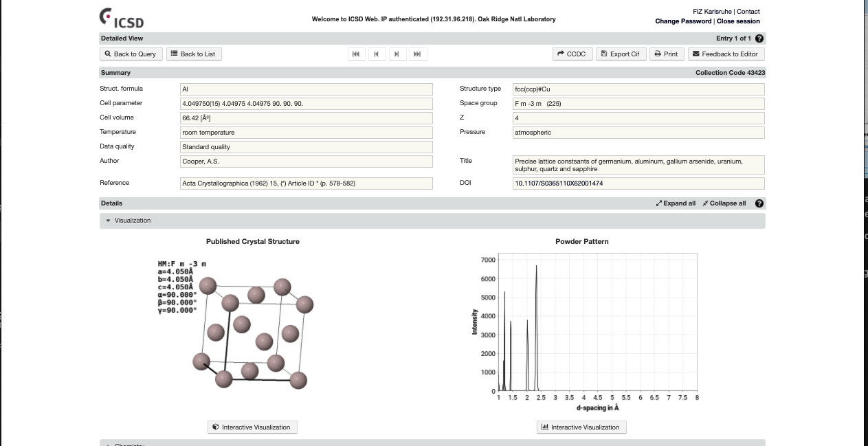Open the help icon beside Entry 1 of 1
Screen dimensions: 868x446
click(x=759, y=38)
